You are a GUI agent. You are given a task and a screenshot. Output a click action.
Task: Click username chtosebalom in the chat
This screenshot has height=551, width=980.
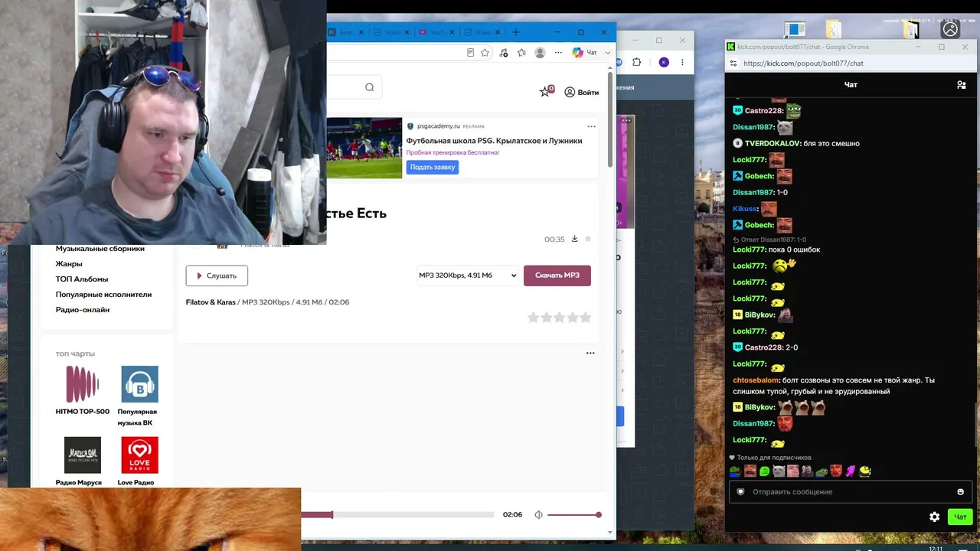pos(756,380)
